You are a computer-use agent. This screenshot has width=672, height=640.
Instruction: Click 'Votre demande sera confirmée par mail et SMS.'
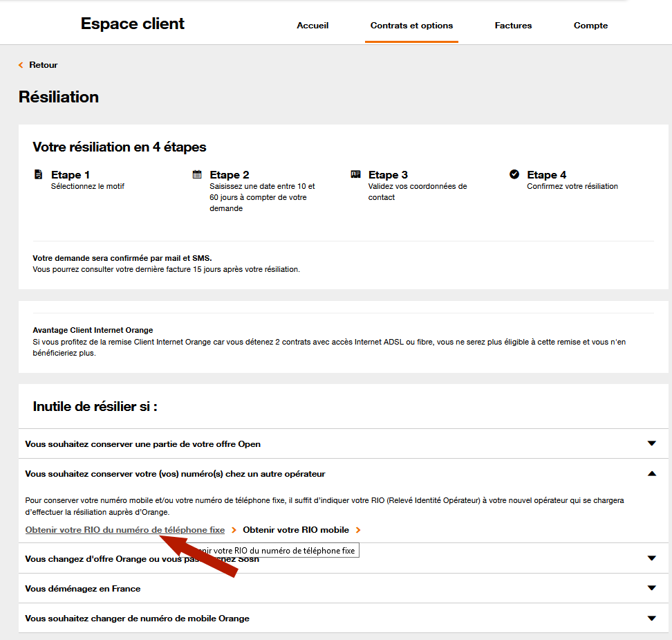[122, 258]
